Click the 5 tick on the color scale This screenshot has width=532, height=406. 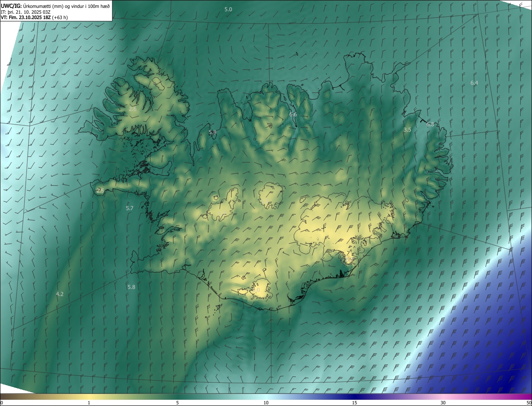pyautogui.click(x=177, y=403)
